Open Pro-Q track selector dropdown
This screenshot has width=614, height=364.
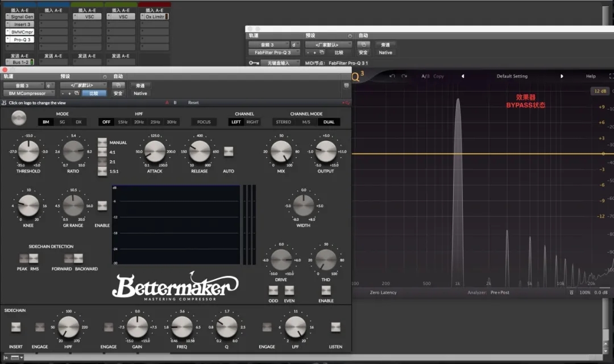point(269,44)
